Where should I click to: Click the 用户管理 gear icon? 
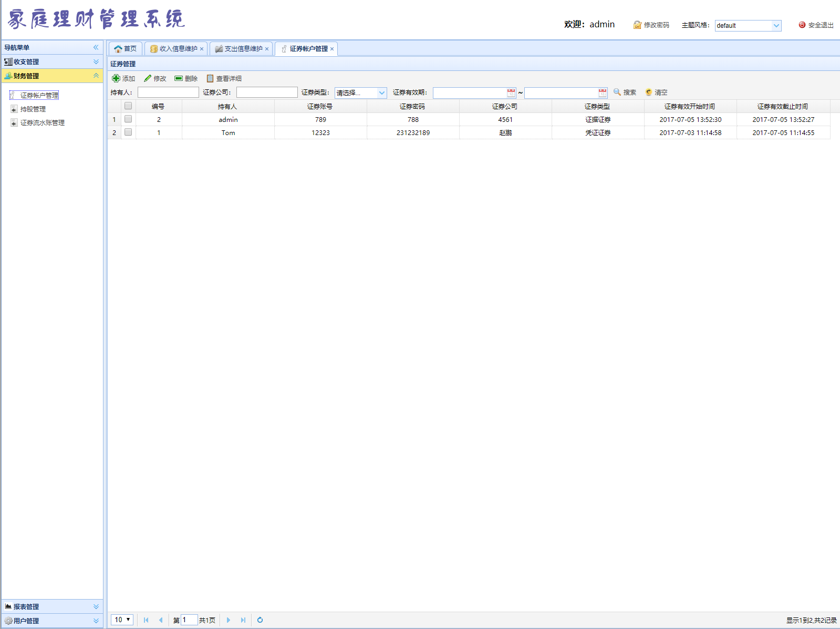coord(8,621)
